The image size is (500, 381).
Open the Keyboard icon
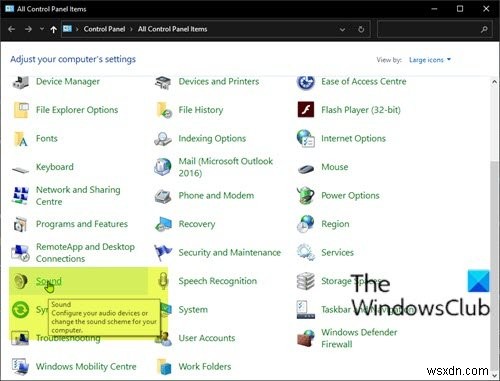click(x=21, y=170)
